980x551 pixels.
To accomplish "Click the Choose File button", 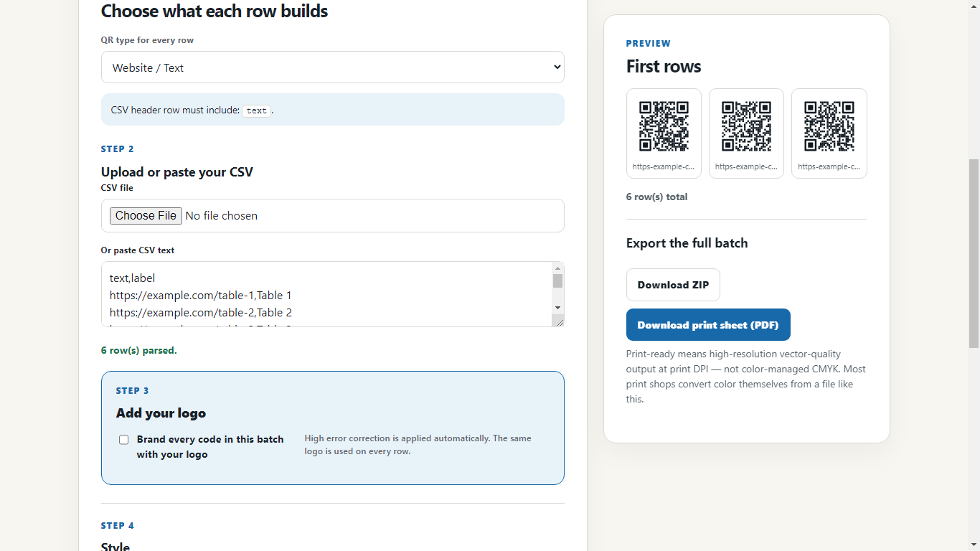I will click(146, 215).
